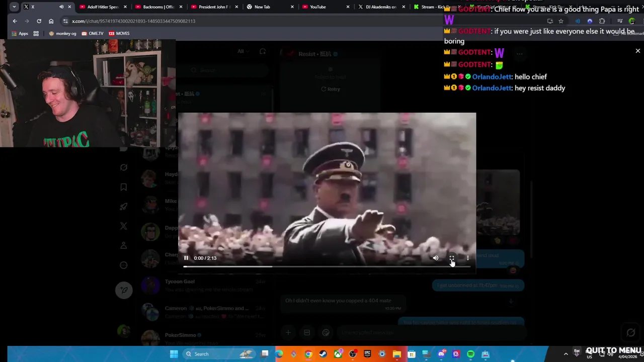
Task: Add an attachment with the plus icon
Action: [x=288, y=332]
